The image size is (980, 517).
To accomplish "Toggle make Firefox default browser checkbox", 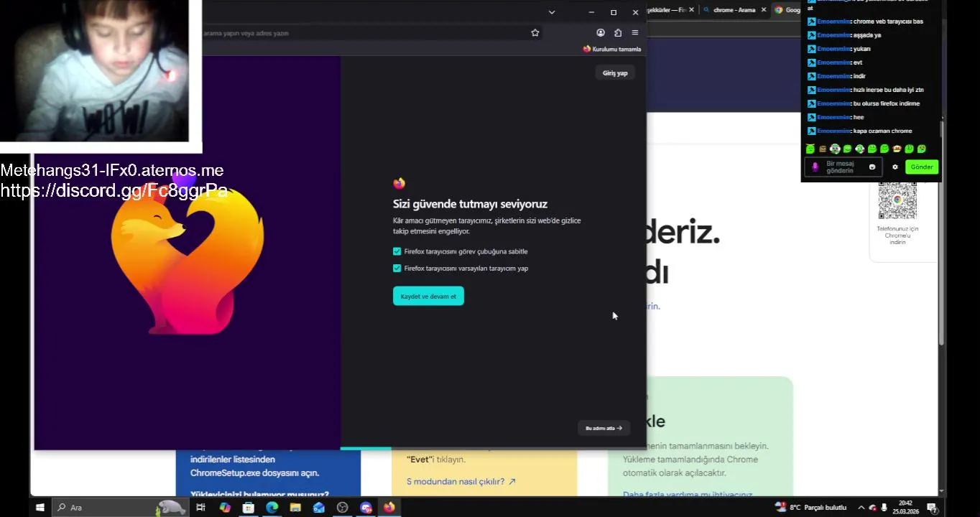I will 397,268.
